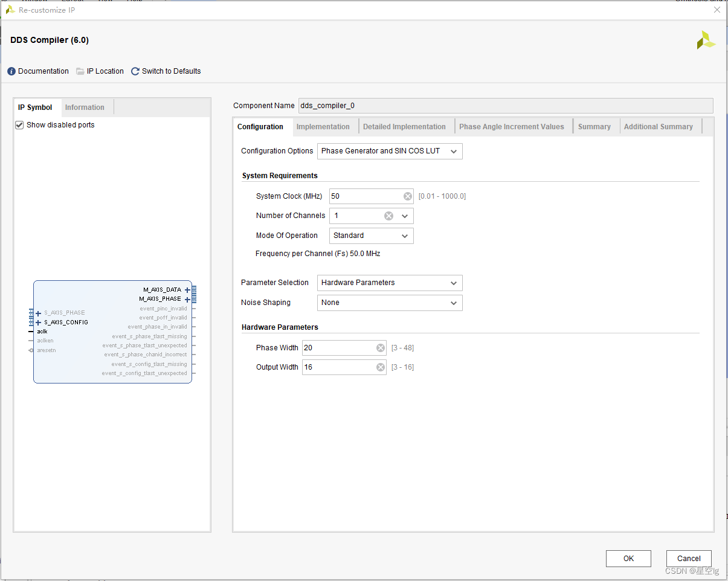The width and height of the screenshot is (728, 581).
Task: Clear the Number of Channels value
Action: point(388,216)
